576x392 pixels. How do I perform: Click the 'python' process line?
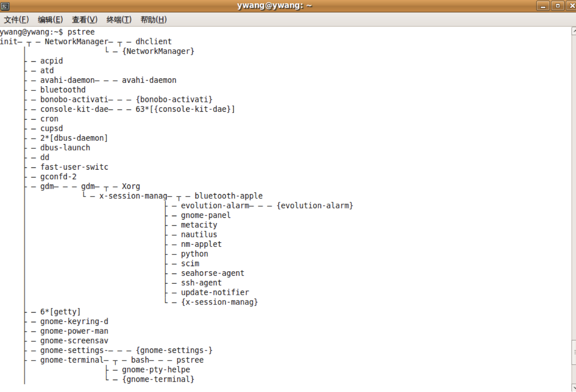[194, 254]
